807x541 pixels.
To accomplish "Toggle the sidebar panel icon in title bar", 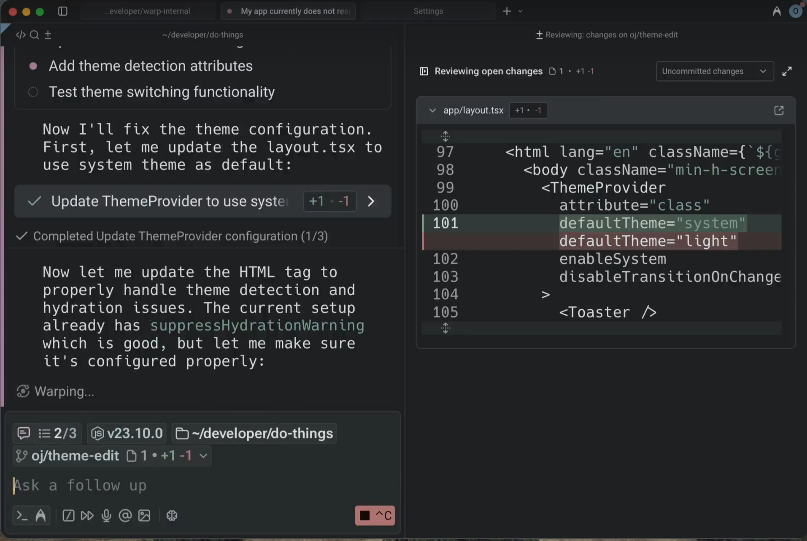I will pyautogui.click(x=63, y=11).
